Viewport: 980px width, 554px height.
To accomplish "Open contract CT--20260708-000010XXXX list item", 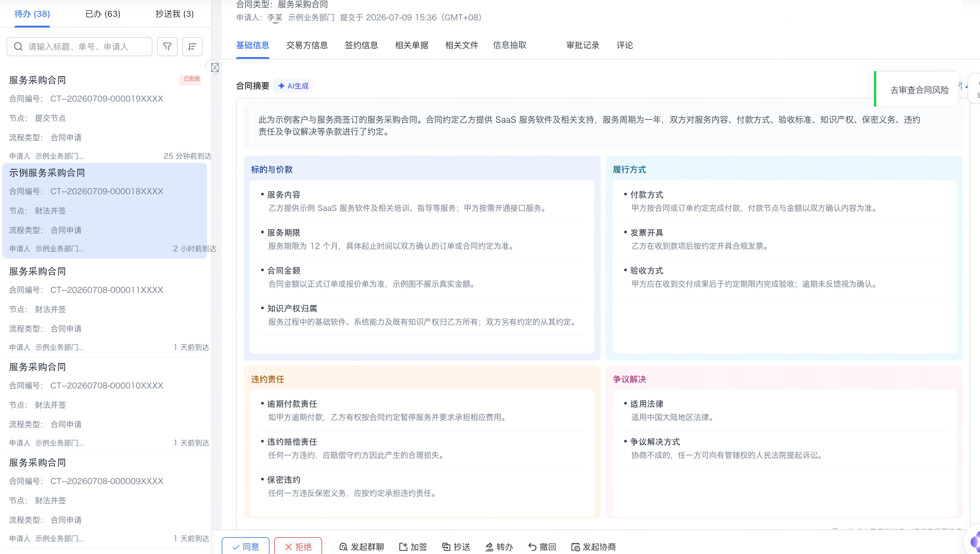I will click(x=105, y=405).
